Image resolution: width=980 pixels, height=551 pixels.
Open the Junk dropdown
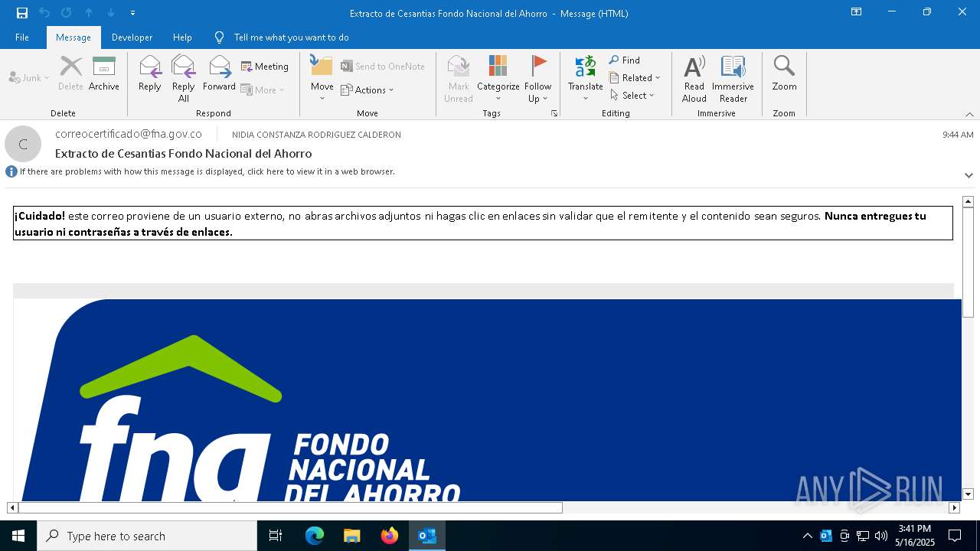tap(29, 78)
